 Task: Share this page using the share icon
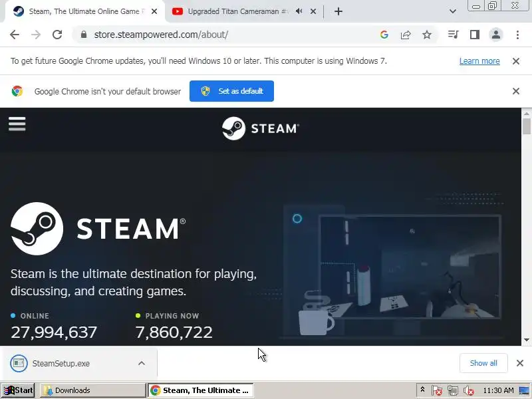tap(406, 35)
